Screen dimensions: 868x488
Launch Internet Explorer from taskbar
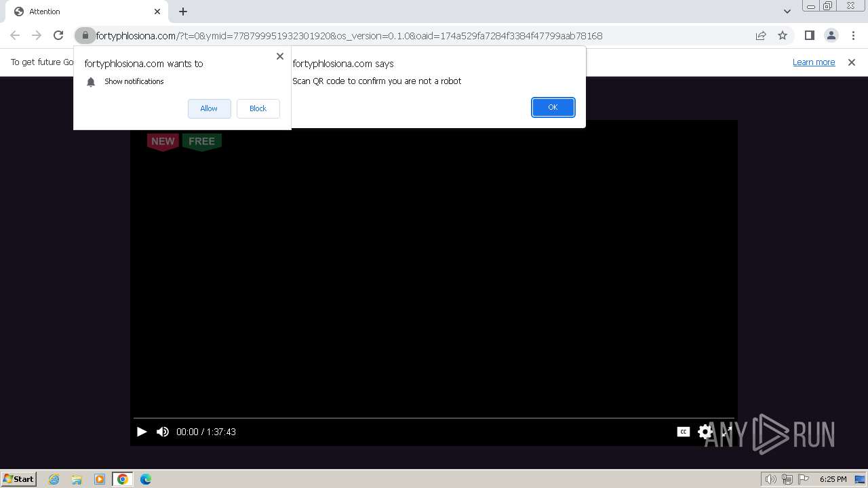[x=54, y=479]
